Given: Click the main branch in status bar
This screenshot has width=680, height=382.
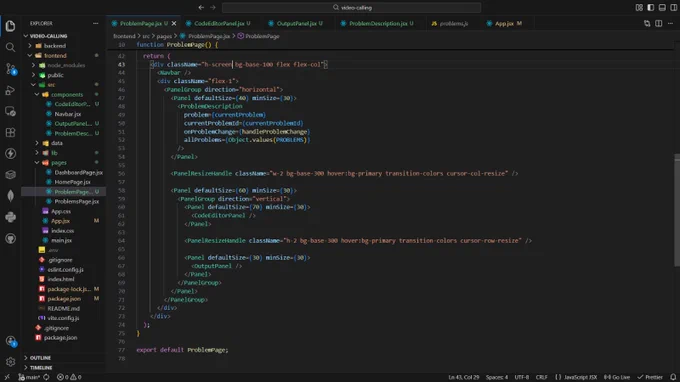Looking at the screenshot, I should (x=29, y=377).
